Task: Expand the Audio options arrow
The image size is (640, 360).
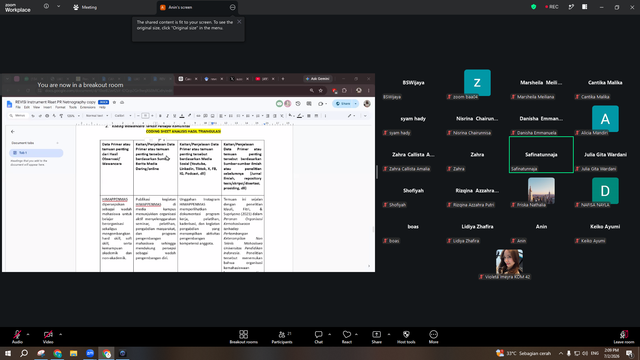Action: click(x=28, y=334)
